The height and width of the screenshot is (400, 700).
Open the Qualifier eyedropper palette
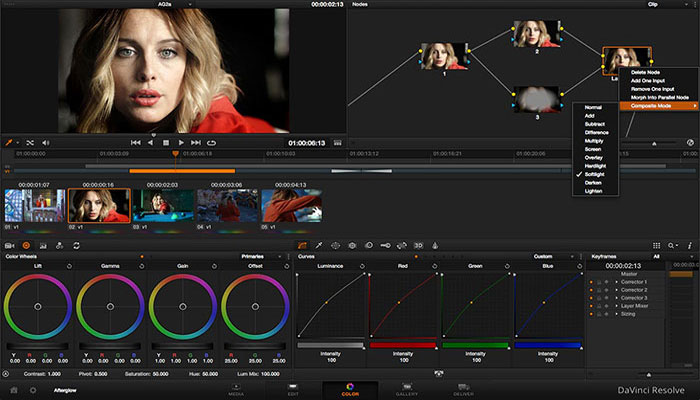(x=319, y=246)
